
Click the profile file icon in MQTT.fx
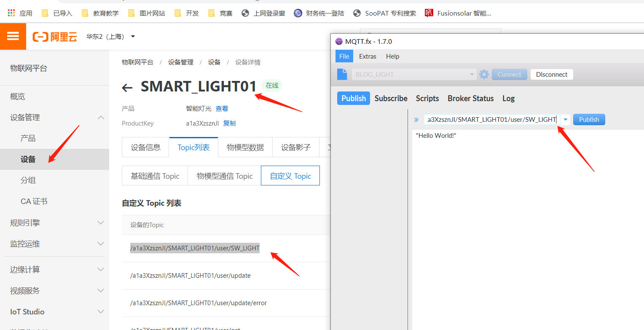[x=342, y=74]
